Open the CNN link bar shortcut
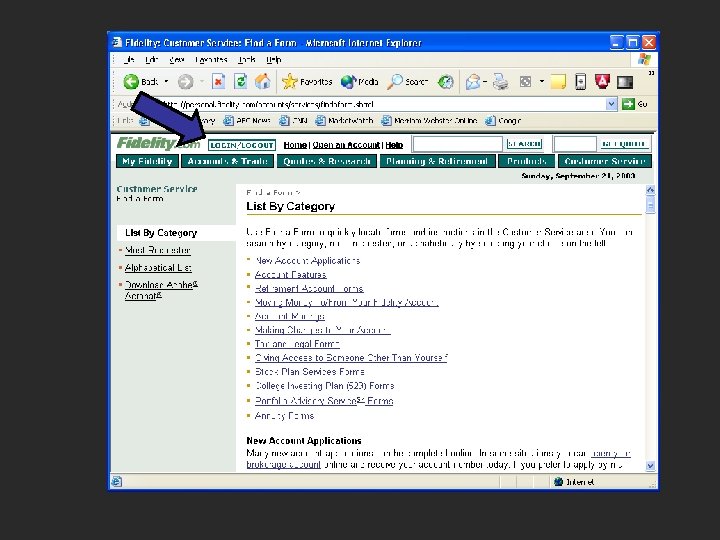 point(293,121)
